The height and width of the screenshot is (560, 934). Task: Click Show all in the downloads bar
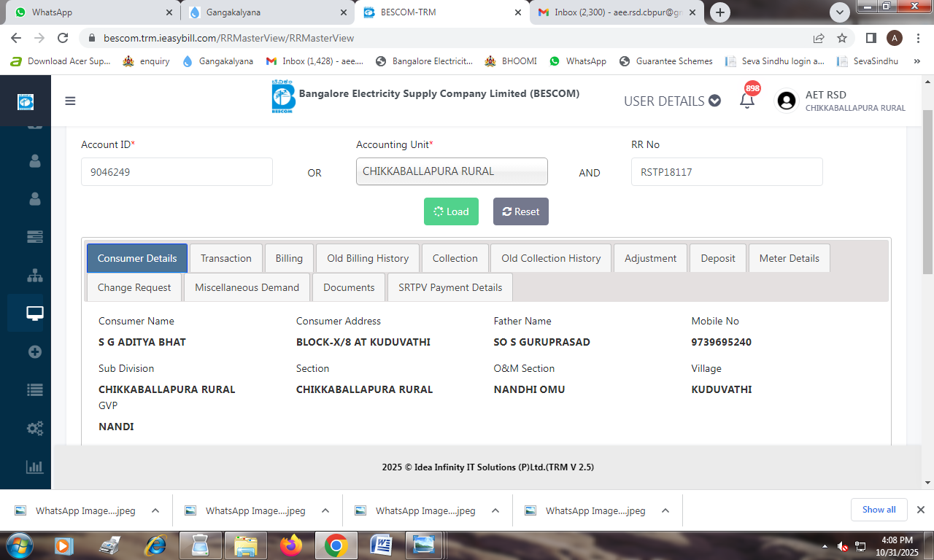click(879, 510)
